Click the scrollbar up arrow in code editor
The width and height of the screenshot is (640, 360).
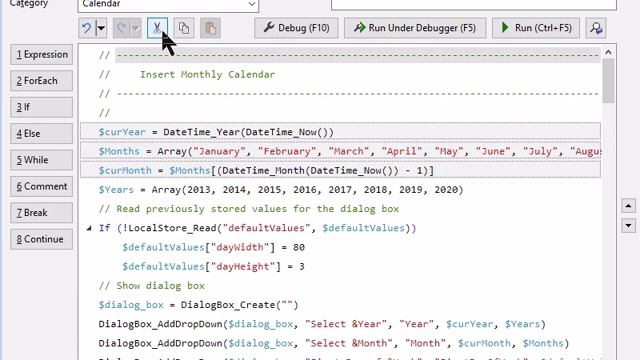[x=608, y=52]
